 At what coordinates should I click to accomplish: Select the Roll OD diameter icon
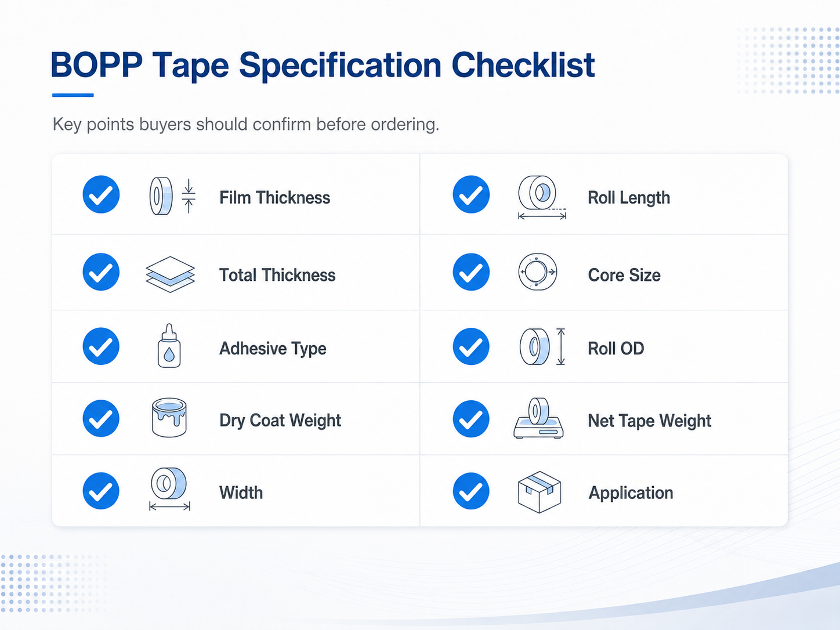tap(542, 347)
